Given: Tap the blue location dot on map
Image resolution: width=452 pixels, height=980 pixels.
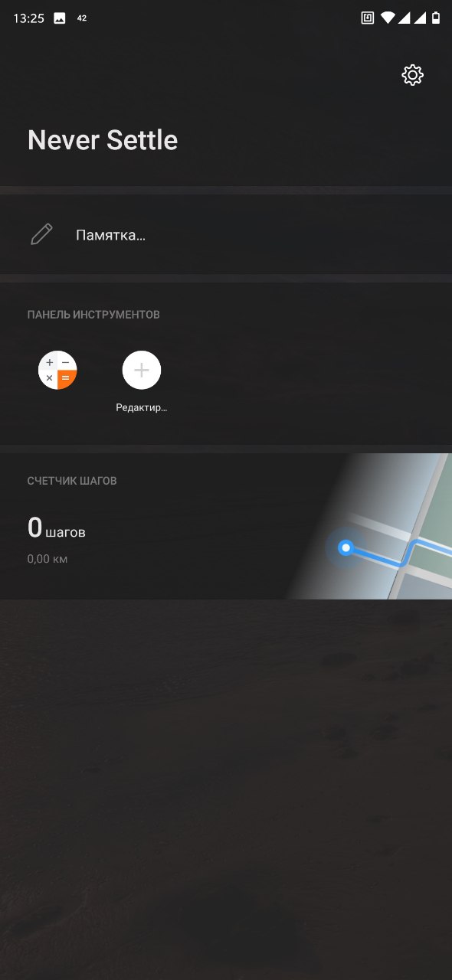Looking at the screenshot, I should pos(346,547).
